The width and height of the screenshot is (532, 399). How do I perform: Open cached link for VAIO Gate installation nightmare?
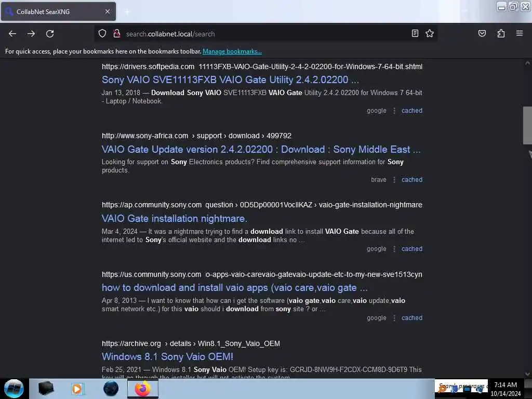point(412,249)
